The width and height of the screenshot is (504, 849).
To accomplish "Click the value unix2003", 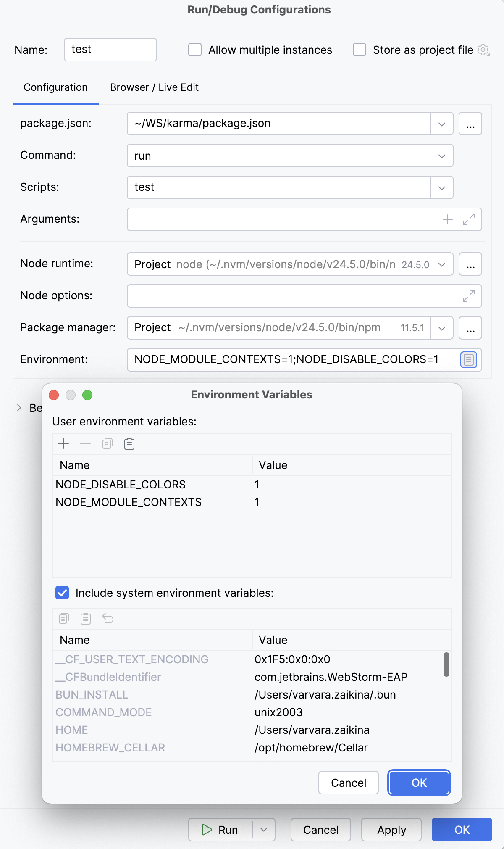I will 278,712.
